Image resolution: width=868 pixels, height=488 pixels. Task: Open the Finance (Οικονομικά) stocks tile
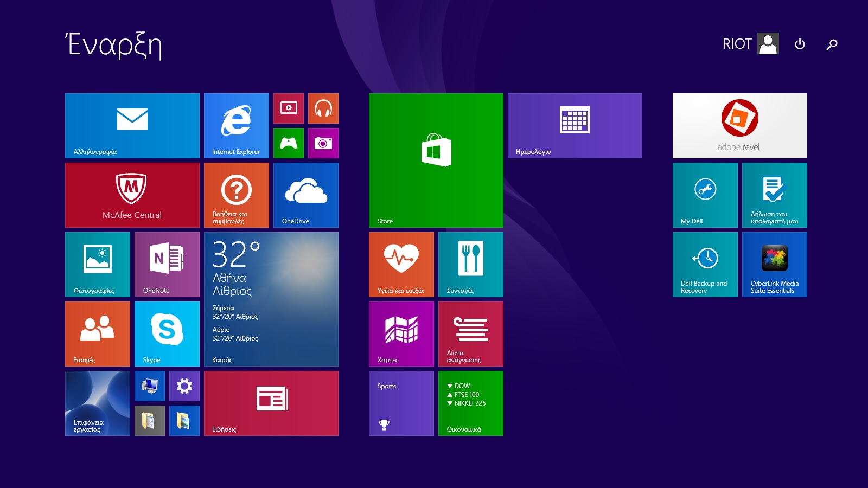click(x=471, y=403)
